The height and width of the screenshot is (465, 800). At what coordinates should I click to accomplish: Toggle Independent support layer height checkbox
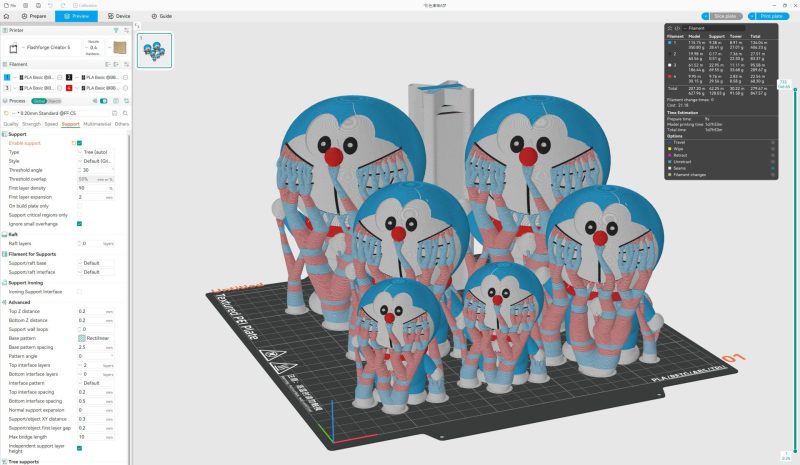pyautogui.click(x=79, y=448)
